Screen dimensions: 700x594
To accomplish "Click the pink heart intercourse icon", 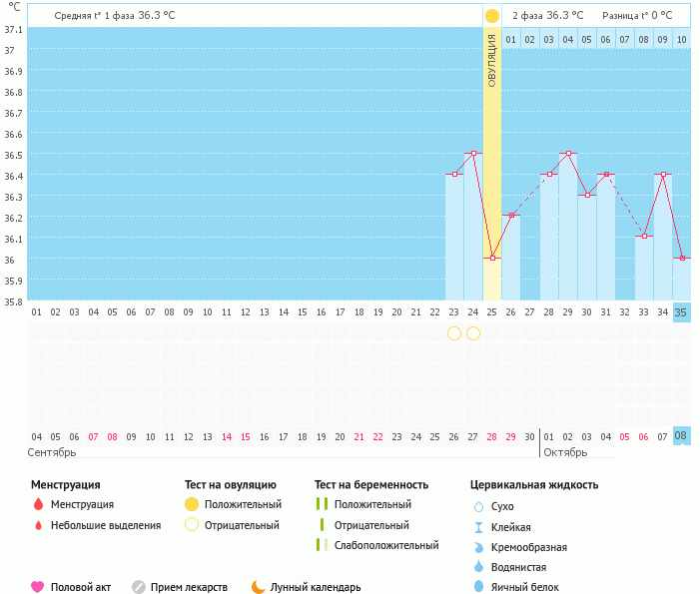I will pyautogui.click(x=38, y=587).
